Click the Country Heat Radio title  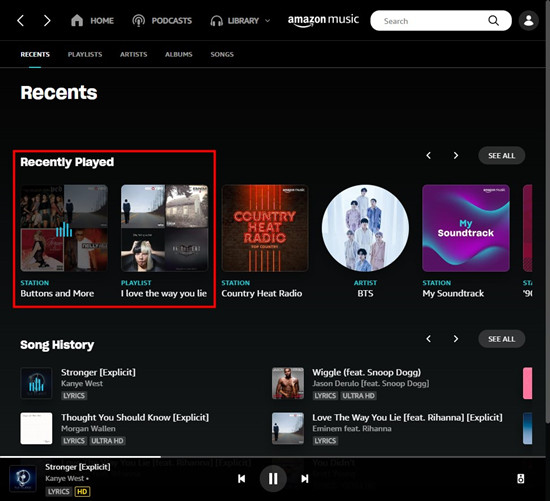(262, 293)
